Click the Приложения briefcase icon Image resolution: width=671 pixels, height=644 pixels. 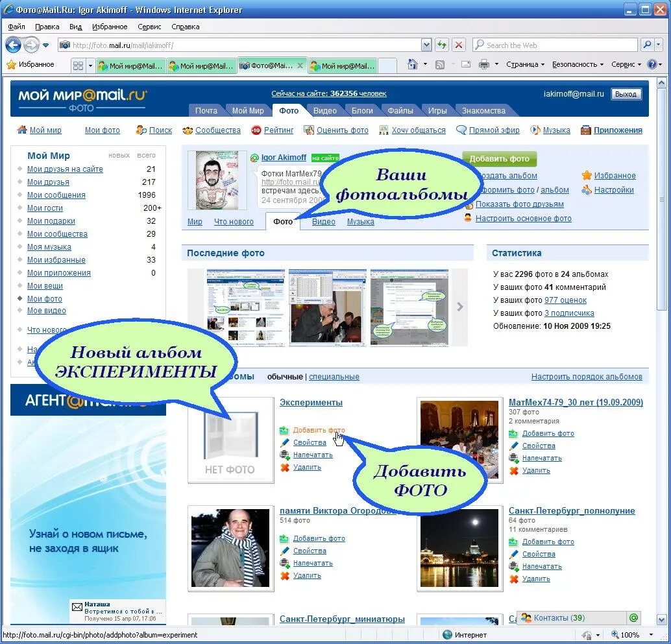point(586,130)
